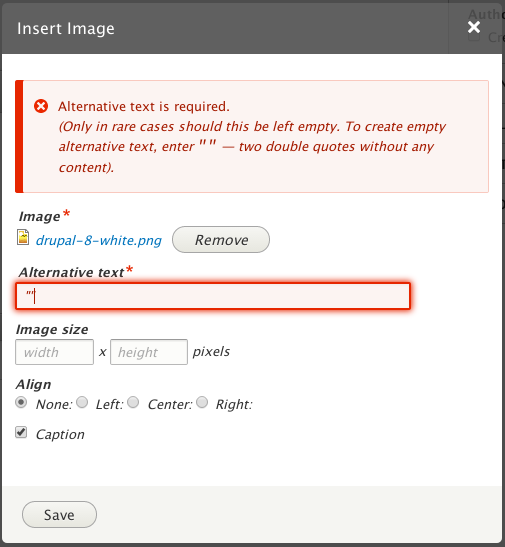Click the Caption label text
Screen dimensions: 505x547
coord(60,434)
